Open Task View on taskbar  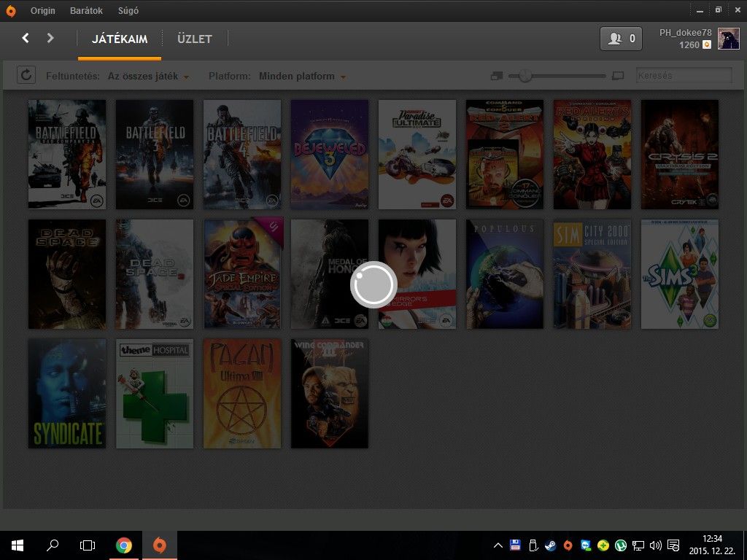[x=88, y=545]
